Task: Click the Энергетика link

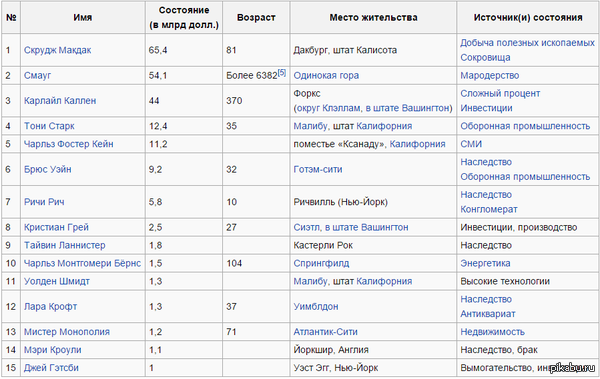Action: coord(485,263)
